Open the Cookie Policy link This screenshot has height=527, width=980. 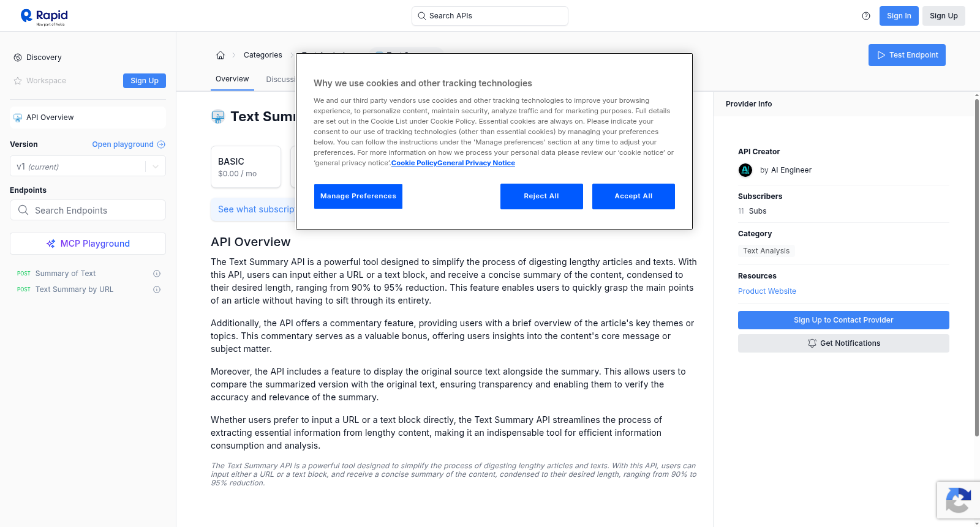[x=414, y=163]
